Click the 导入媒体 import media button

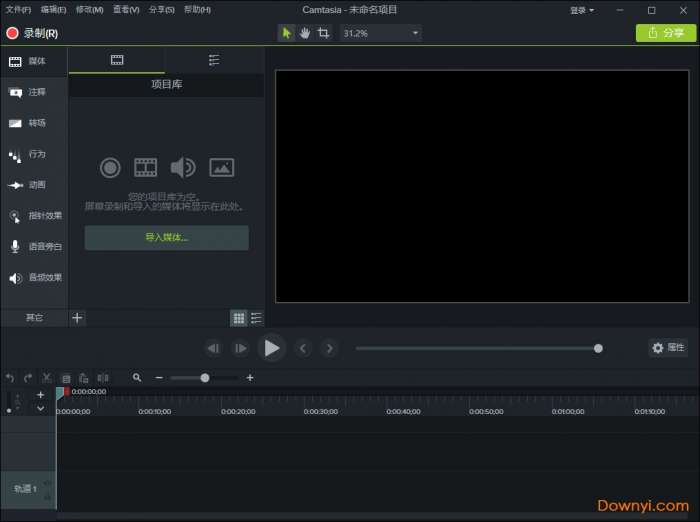pos(166,238)
